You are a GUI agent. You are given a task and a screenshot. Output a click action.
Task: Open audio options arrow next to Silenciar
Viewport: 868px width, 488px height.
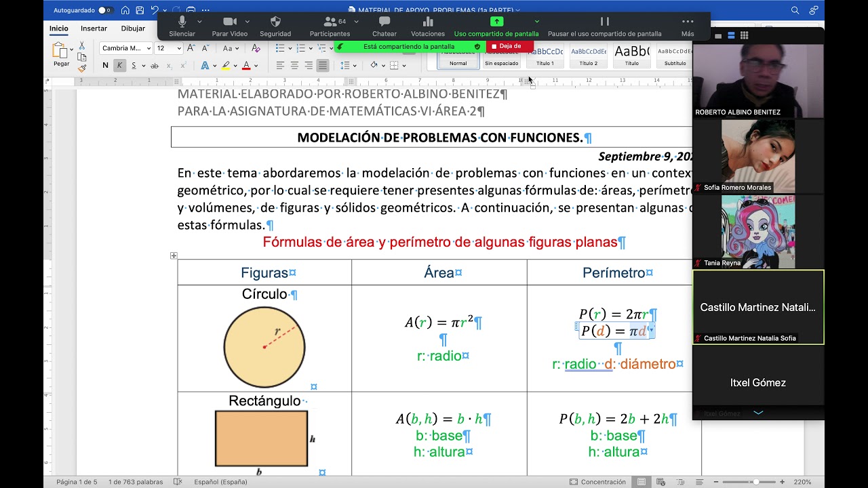coord(199,22)
